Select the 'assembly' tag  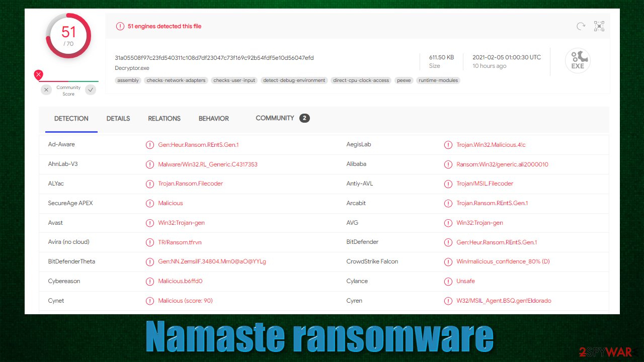click(128, 80)
